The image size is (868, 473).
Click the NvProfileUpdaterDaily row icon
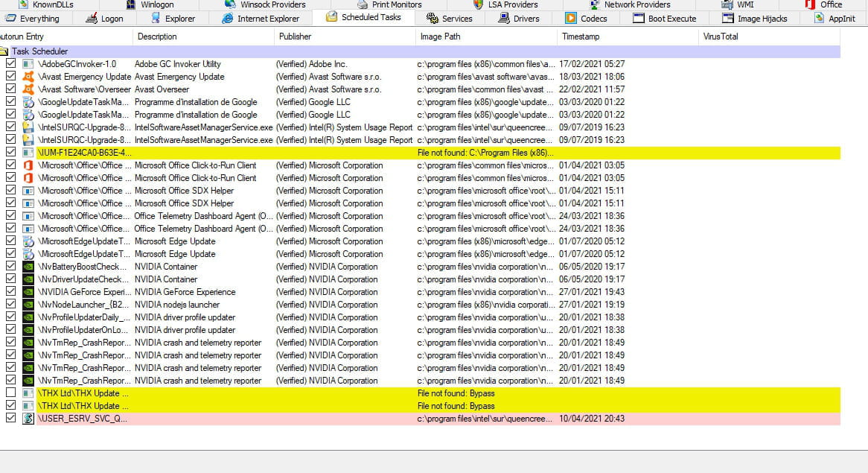click(x=28, y=317)
